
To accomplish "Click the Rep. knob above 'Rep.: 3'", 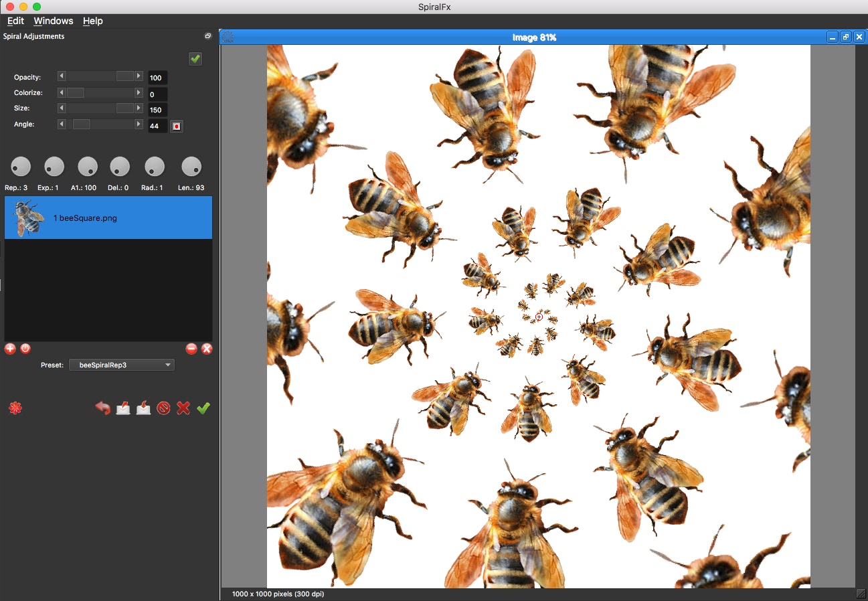I will [21, 166].
